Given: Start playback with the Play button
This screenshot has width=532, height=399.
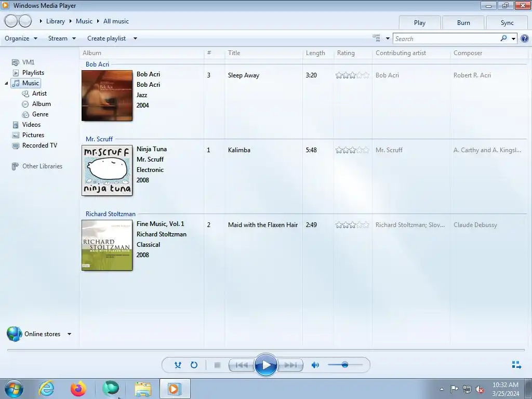Looking at the screenshot, I should tap(265, 365).
